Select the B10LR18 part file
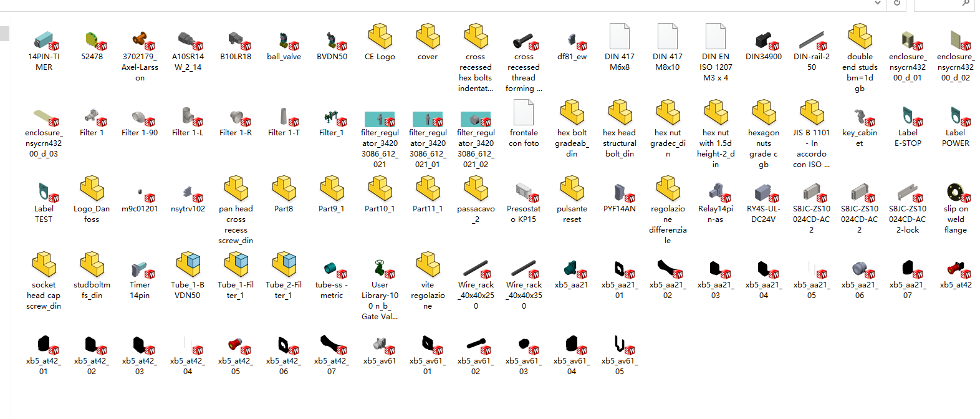 pos(236,40)
